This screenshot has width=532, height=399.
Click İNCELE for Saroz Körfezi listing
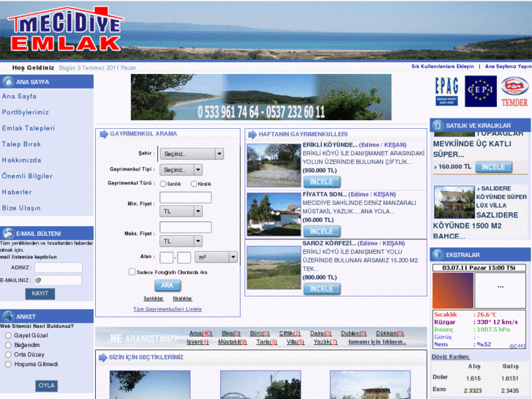click(322, 288)
